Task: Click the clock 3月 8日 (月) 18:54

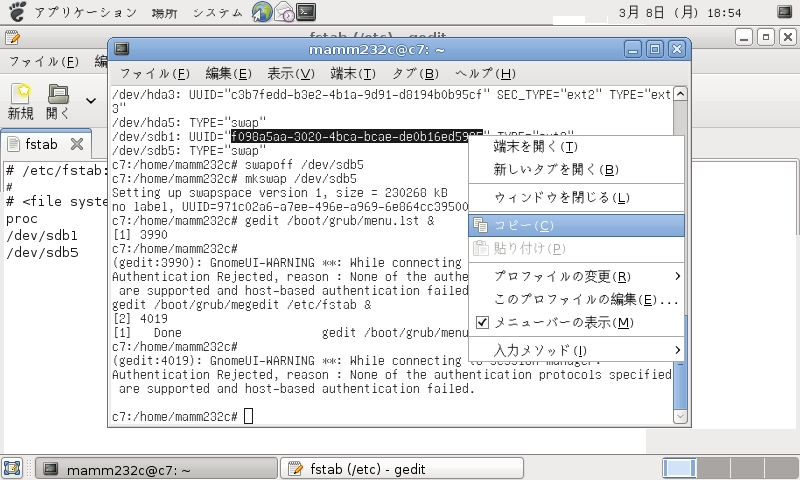Action: pyautogui.click(x=680, y=12)
